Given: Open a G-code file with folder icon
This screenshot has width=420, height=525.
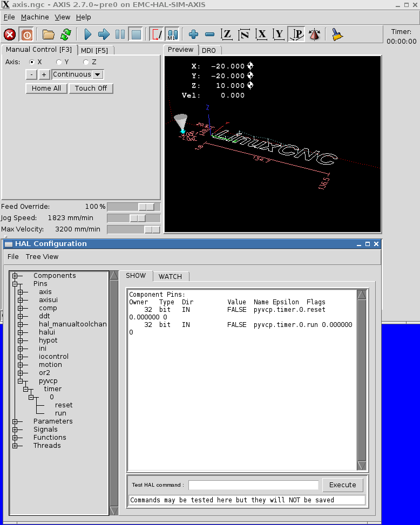Looking at the screenshot, I should coord(48,35).
